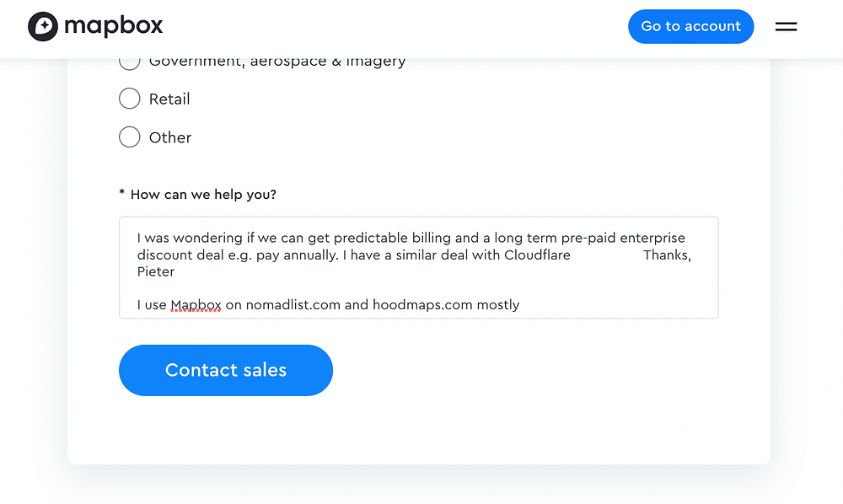
Task: Click the Other option label text
Action: point(170,137)
